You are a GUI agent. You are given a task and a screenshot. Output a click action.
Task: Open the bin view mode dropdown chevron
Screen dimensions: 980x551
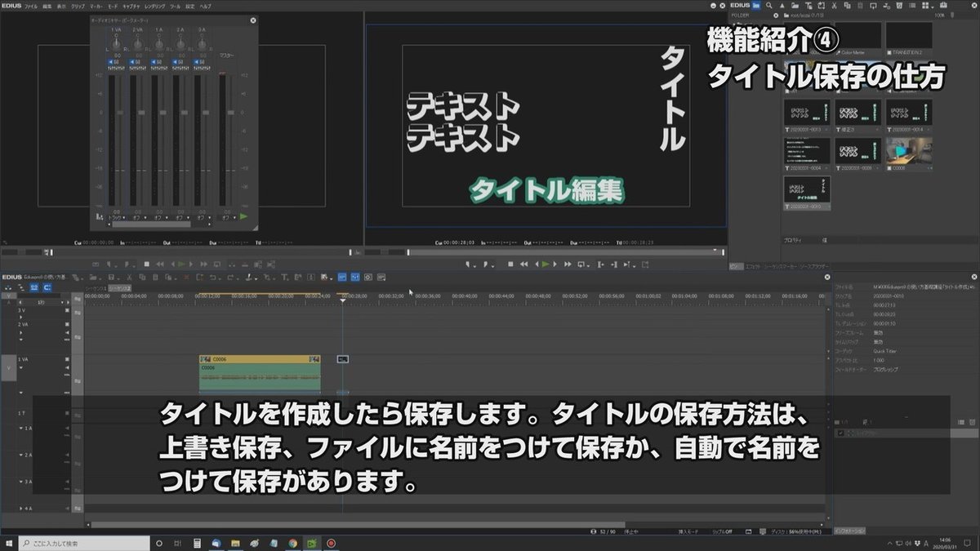click(932, 6)
